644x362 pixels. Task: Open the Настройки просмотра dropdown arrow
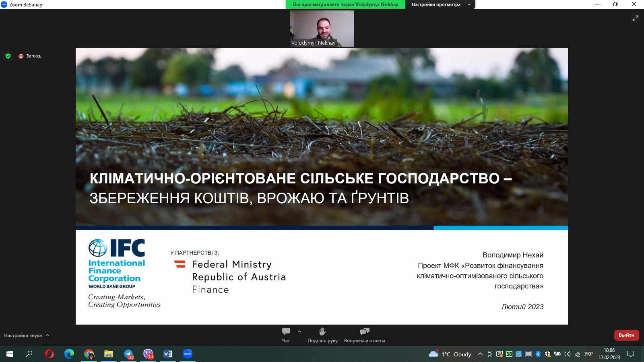(468, 4)
